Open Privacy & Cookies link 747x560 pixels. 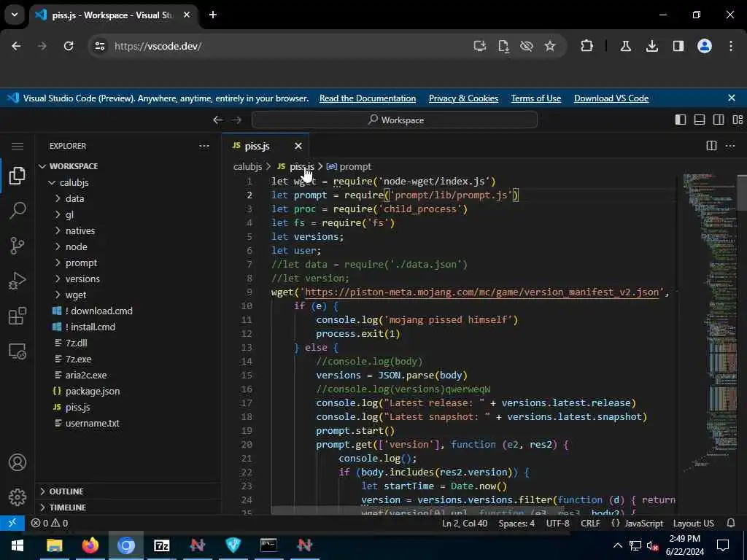coord(463,98)
